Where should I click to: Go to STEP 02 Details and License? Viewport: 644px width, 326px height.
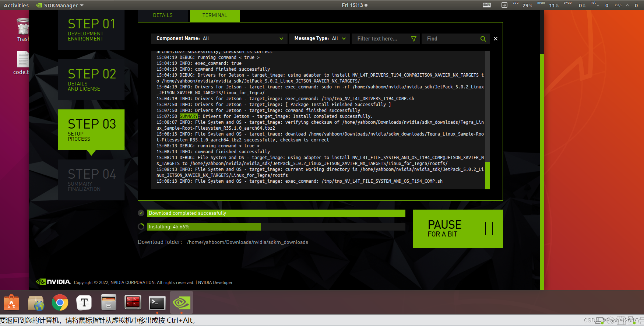point(91,80)
